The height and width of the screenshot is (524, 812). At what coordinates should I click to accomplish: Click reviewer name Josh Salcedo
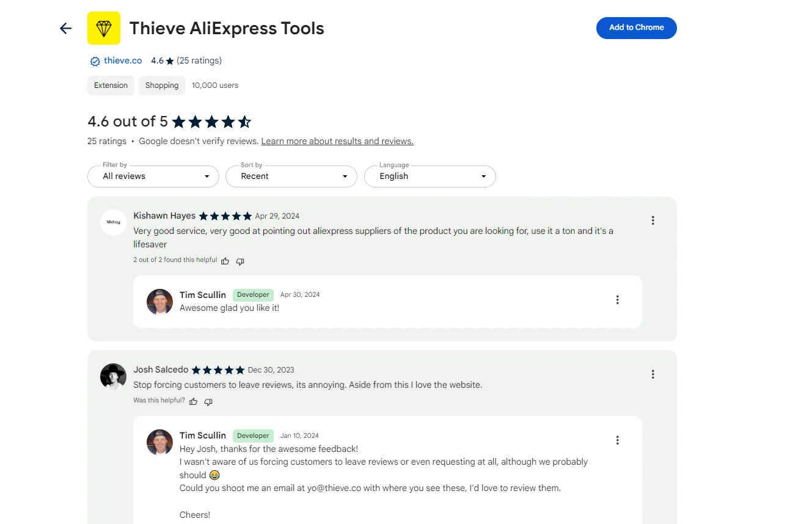(x=161, y=369)
